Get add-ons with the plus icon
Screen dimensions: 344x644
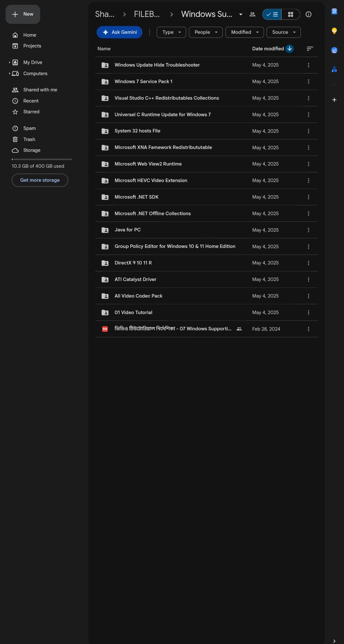(x=334, y=100)
